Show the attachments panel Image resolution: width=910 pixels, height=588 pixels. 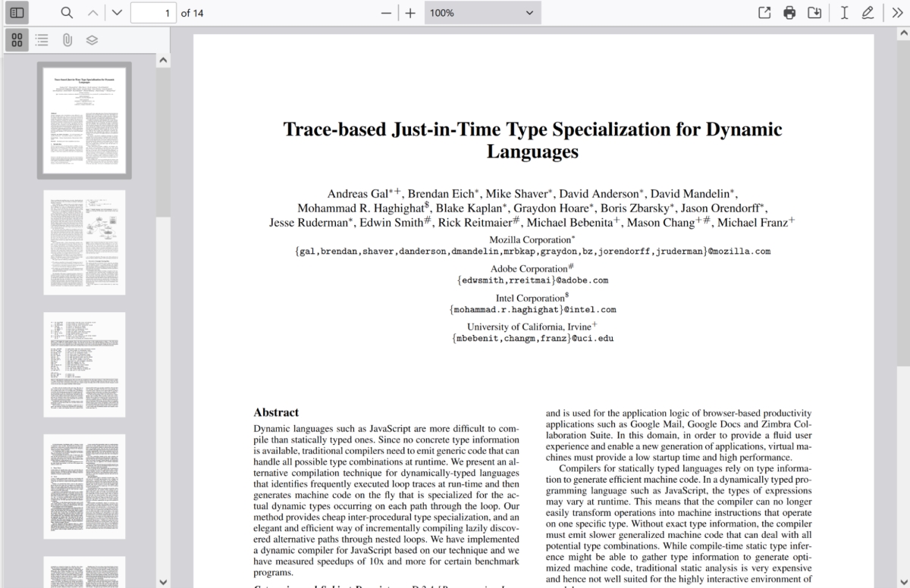pos(67,40)
